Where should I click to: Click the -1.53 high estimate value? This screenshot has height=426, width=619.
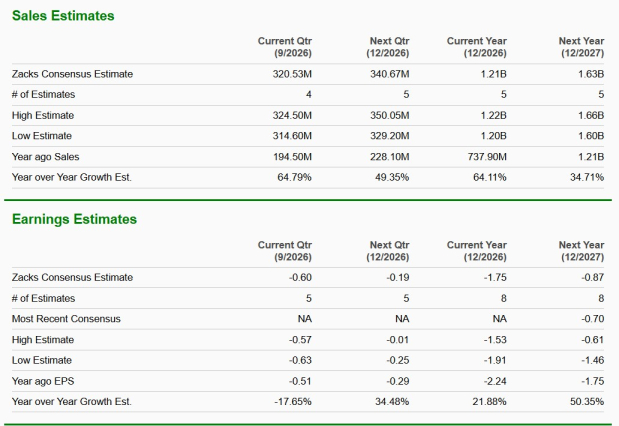495,340
